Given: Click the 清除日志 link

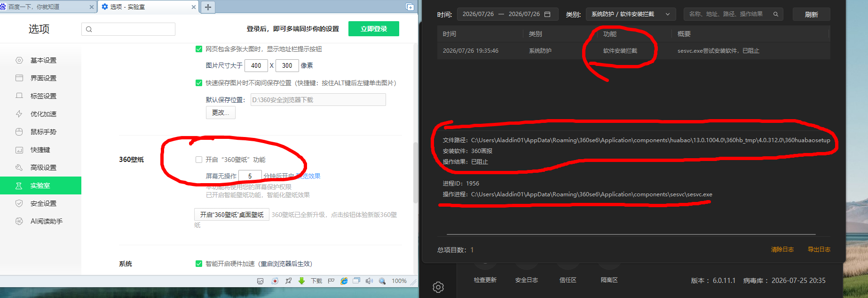Looking at the screenshot, I should point(782,250).
